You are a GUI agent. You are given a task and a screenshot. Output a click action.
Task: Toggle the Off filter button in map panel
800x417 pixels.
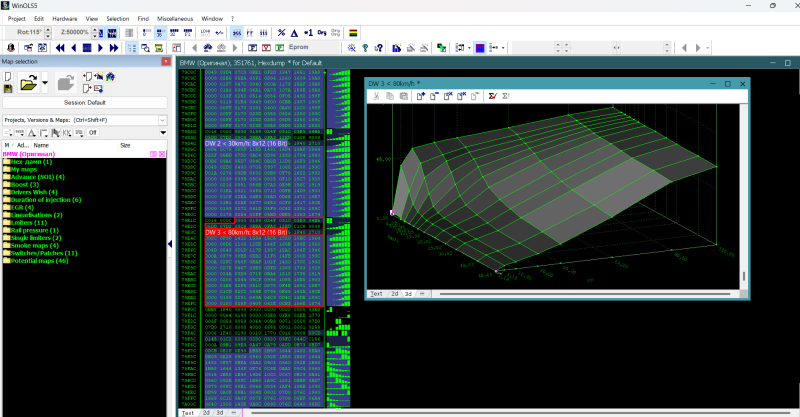[92, 132]
